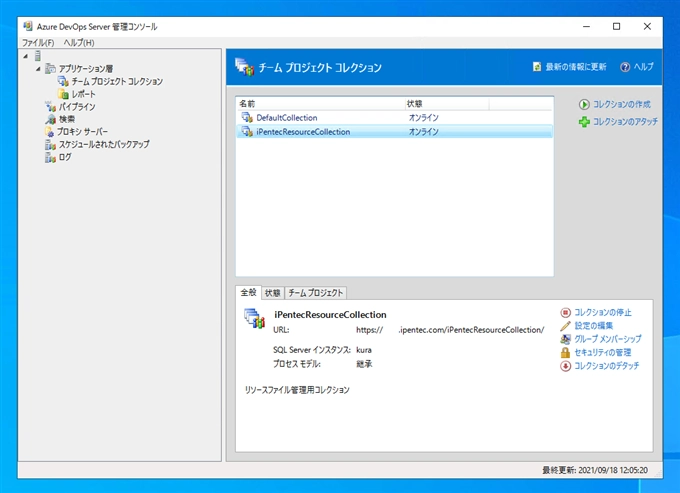The height and width of the screenshot is (493, 680).
Task: Click the コレクションの作成 link
Action: click(x=621, y=104)
